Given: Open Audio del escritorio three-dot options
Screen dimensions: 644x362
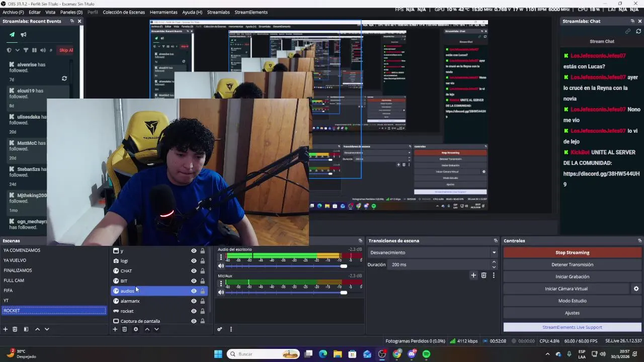Looking at the screenshot, I should (221, 257).
